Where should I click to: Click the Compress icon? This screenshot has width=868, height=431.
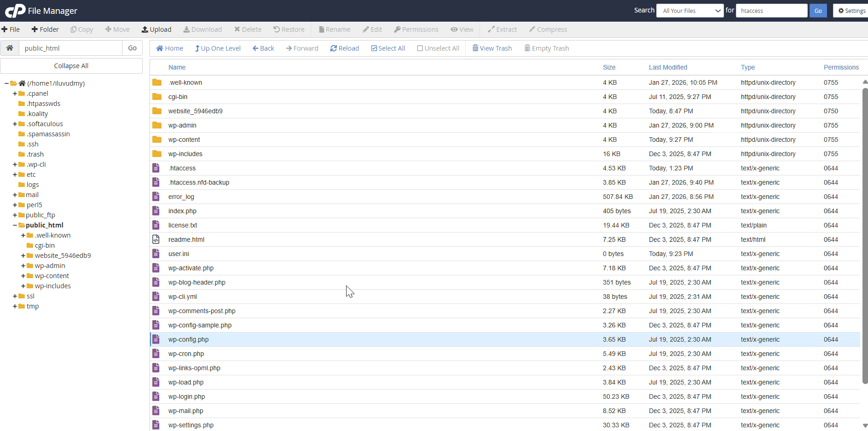548,29
